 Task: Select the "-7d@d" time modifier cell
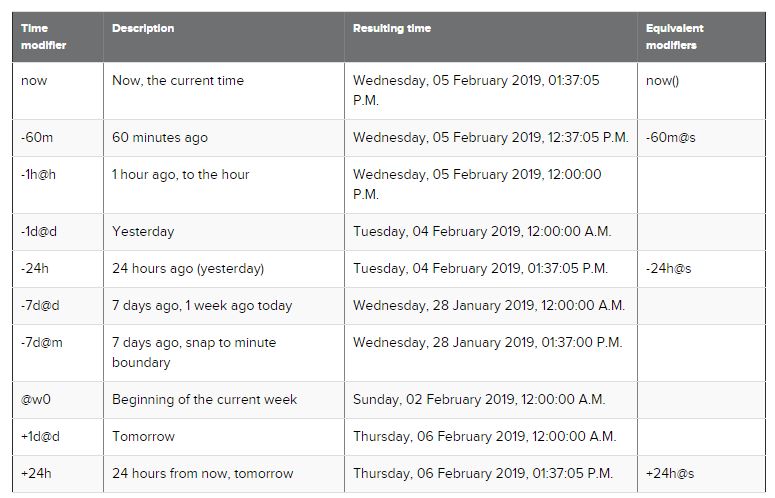(40, 306)
